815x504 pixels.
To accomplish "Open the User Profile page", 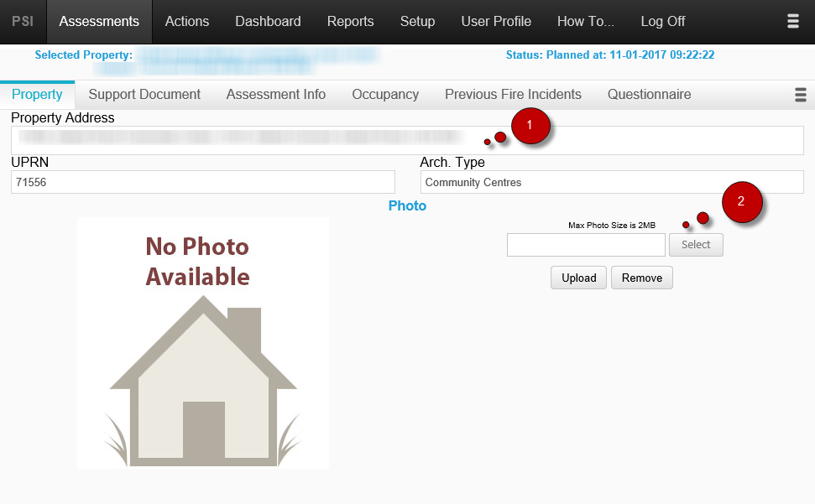I will [x=496, y=21].
